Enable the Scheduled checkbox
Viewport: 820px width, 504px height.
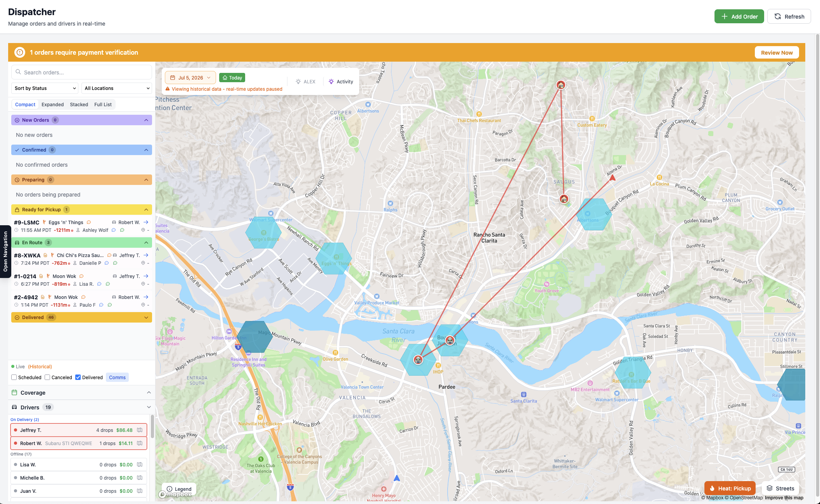pos(14,377)
